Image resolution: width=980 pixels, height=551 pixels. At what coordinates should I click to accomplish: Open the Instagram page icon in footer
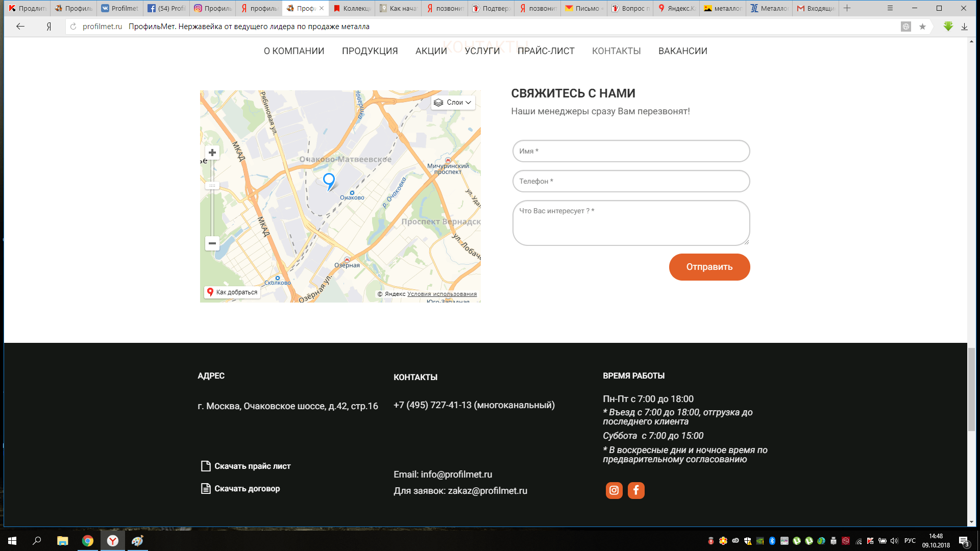pyautogui.click(x=614, y=490)
